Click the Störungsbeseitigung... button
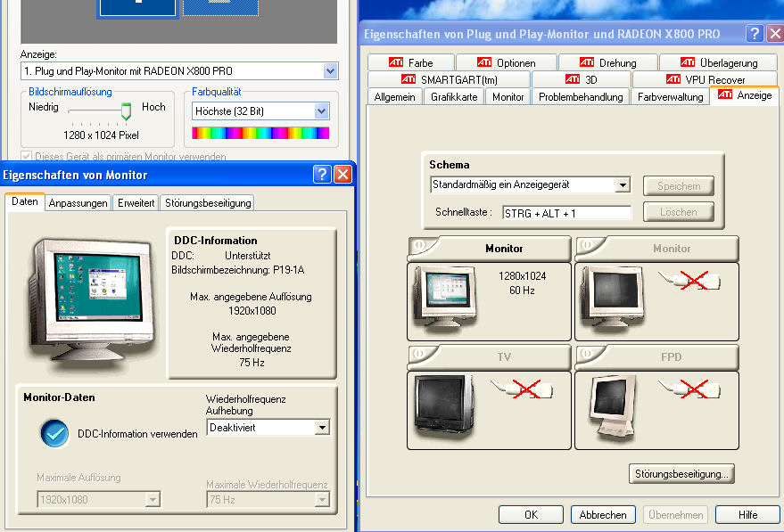The image size is (784, 532). (x=681, y=474)
